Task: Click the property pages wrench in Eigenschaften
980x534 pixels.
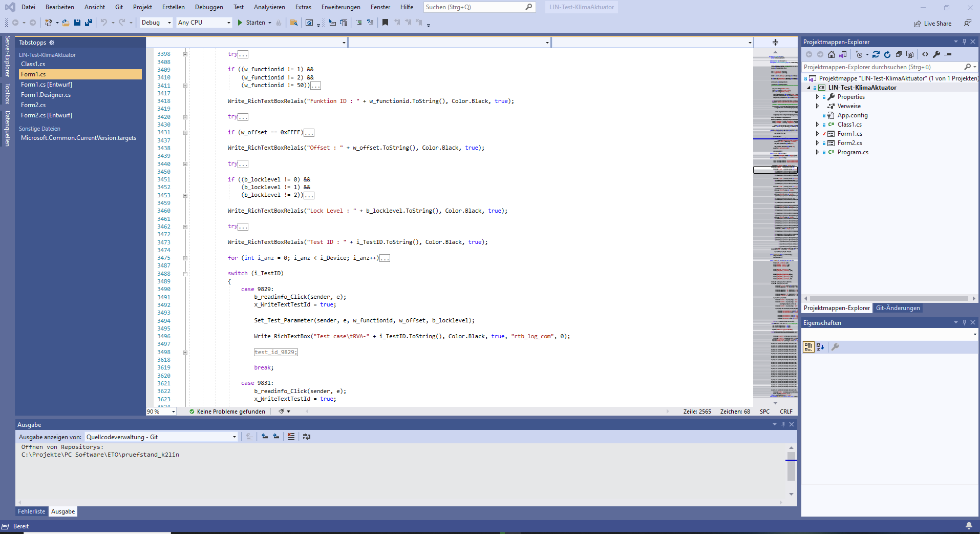Action: click(835, 347)
